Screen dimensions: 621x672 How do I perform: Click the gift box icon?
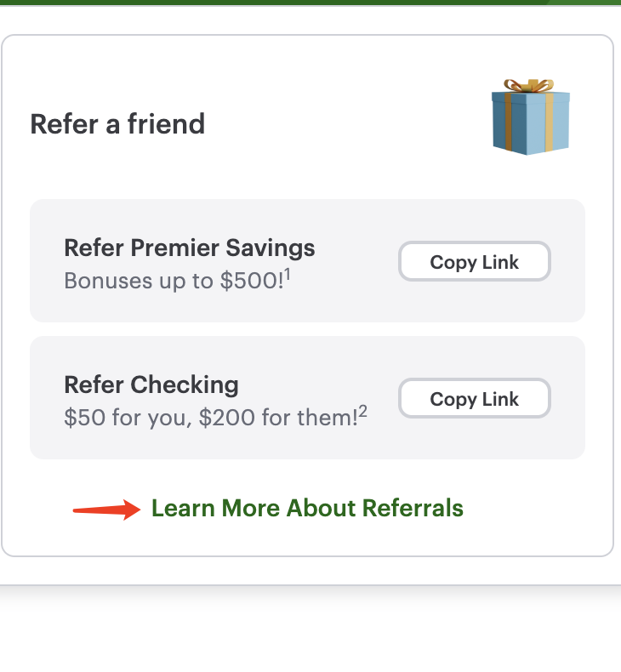tap(529, 117)
